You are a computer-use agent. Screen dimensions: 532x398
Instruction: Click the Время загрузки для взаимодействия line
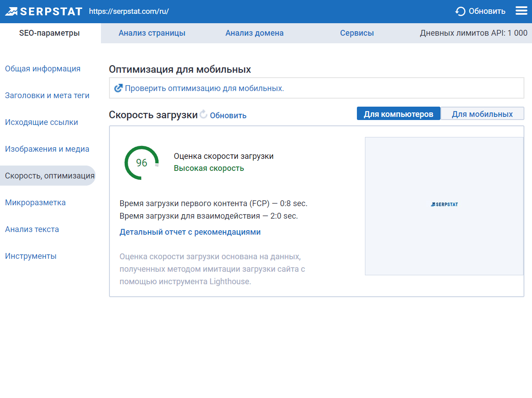point(209,216)
